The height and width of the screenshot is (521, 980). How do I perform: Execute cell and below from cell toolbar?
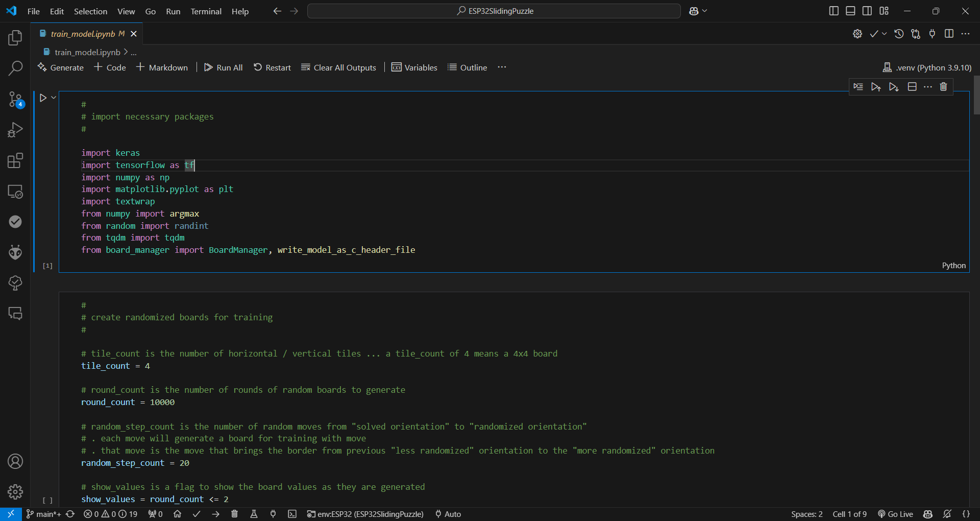tap(894, 87)
